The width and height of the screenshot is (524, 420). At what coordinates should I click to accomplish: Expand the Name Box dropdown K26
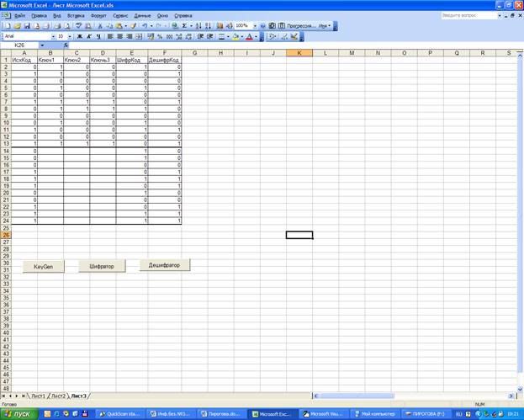42,45
